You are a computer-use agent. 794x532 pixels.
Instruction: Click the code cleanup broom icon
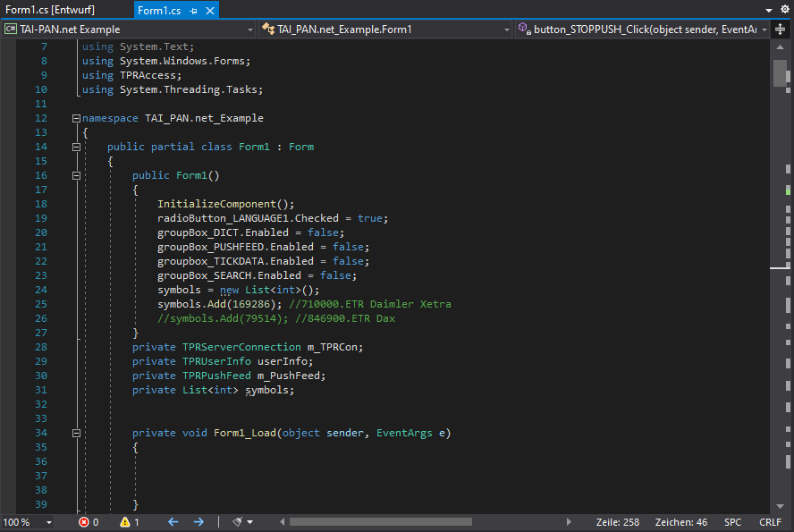coord(238,522)
